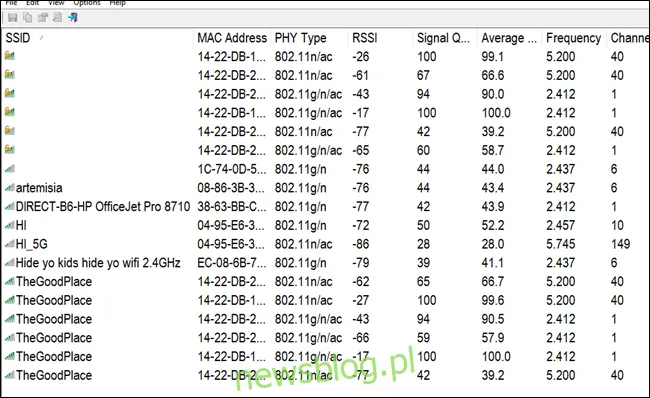Sort by the Channel column header
This screenshot has height=398, width=650.
click(x=629, y=38)
